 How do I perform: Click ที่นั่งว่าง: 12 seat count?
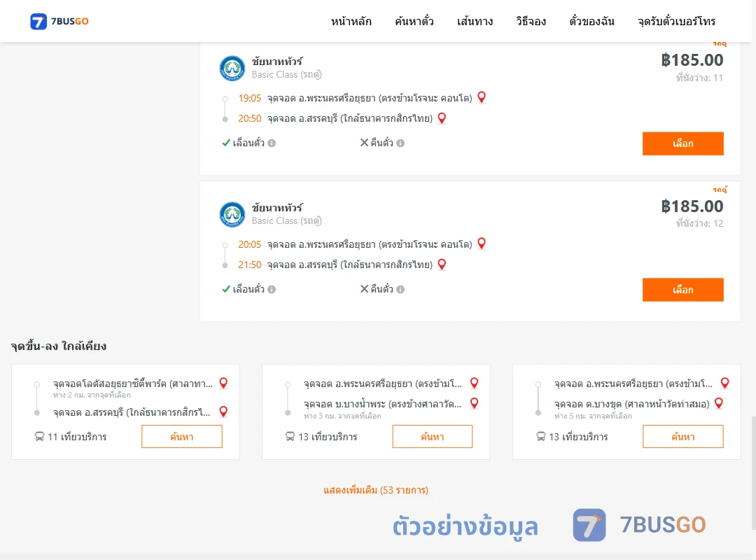coord(699,223)
